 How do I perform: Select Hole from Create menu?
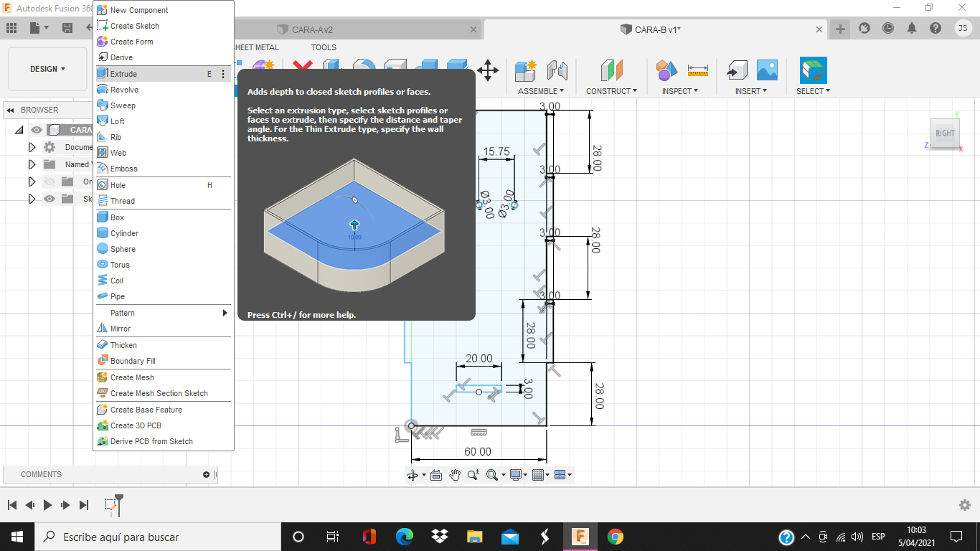164,185
